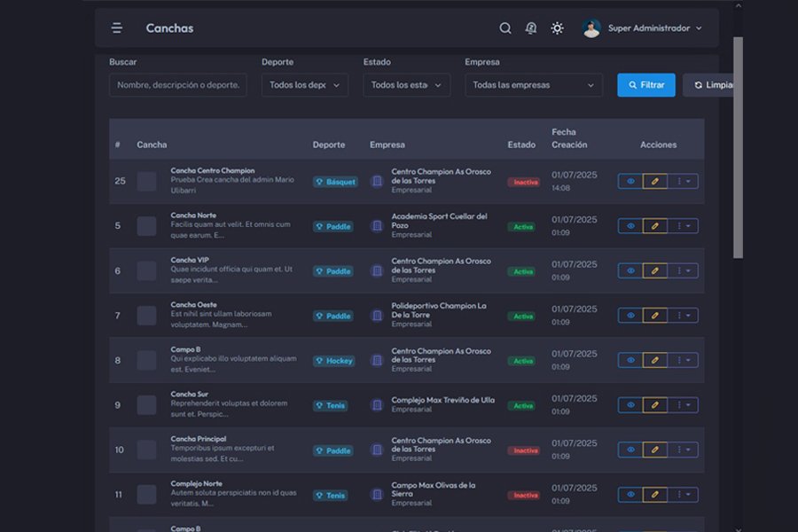
Task: Edit Cancha Norte with the pencil icon
Action: tap(654, 226)
